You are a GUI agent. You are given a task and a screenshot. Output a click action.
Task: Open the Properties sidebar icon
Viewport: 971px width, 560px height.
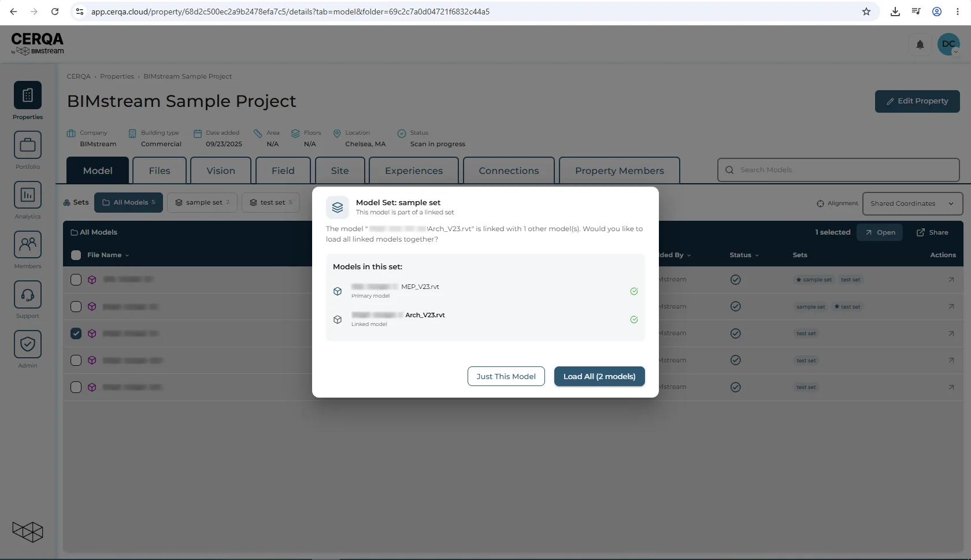pyautogui.click(x=28, y=95)
